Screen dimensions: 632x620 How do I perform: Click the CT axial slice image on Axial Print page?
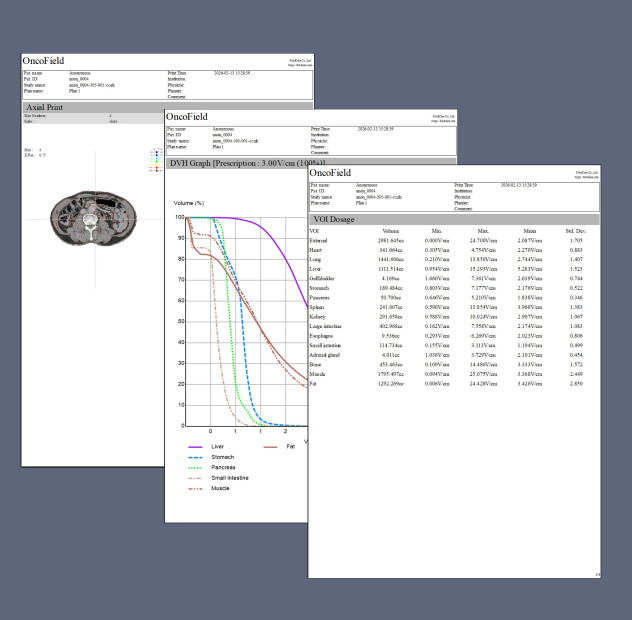pos(93,218)
